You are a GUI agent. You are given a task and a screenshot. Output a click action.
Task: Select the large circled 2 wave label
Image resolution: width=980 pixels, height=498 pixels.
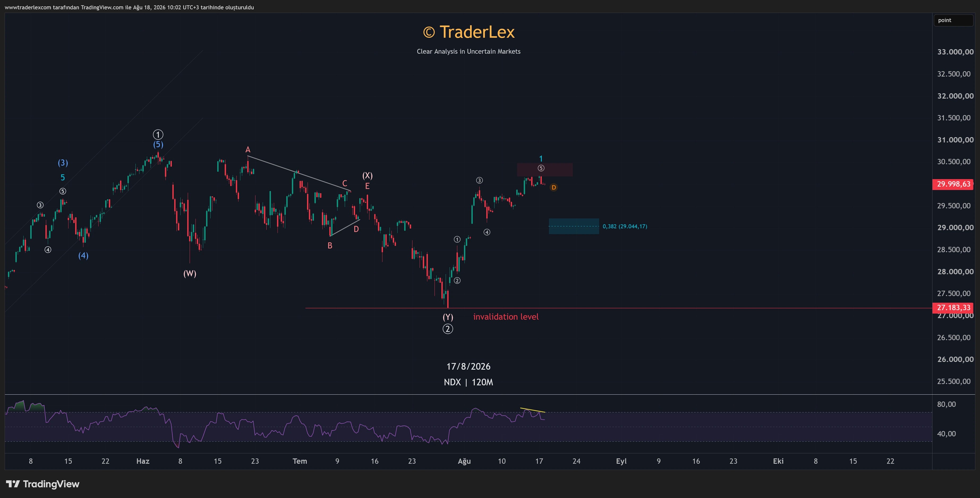448,329
